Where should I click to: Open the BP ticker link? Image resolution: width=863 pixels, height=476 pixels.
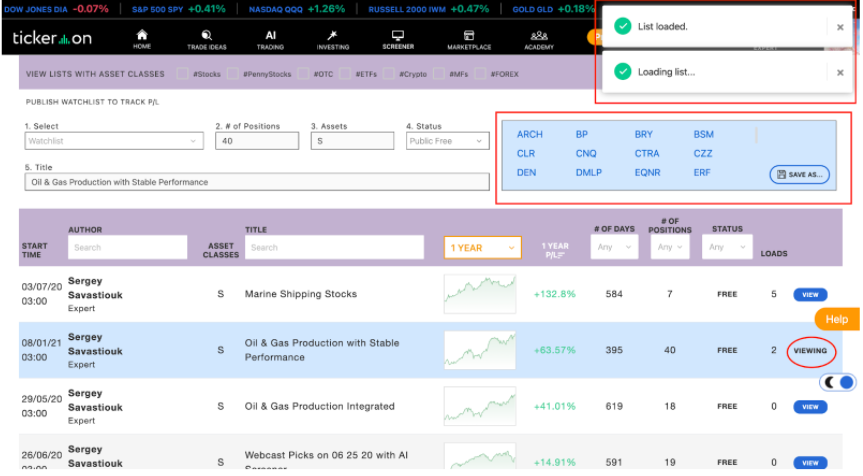click(582, 134)
